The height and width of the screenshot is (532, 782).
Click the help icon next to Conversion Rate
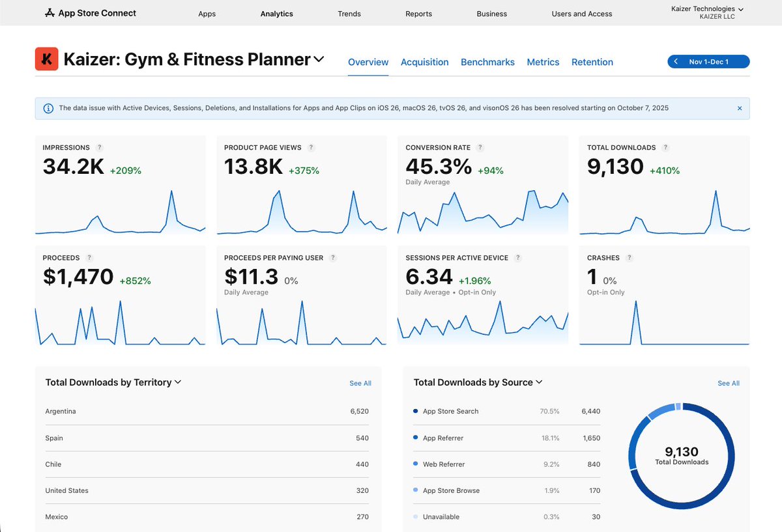pos(480,148)
